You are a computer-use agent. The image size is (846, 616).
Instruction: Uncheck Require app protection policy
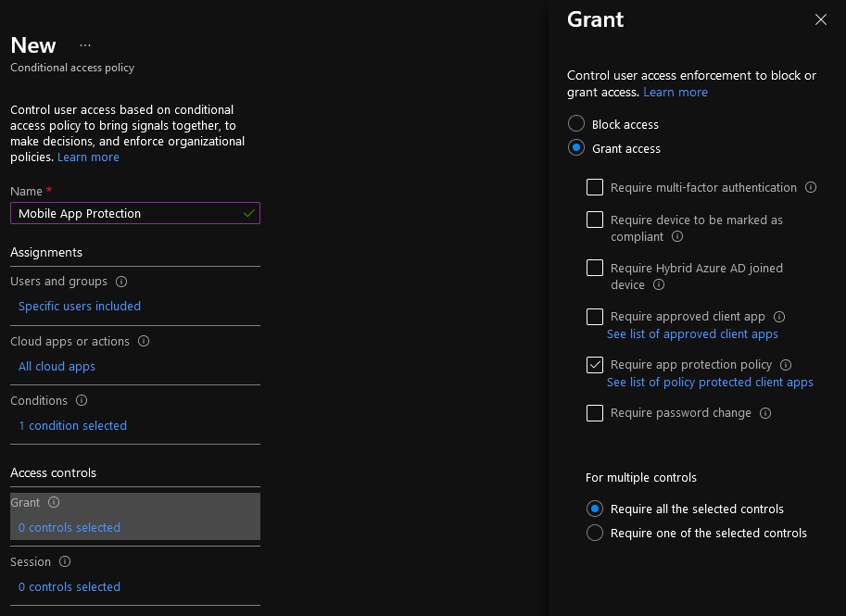[x=595, y=365]
